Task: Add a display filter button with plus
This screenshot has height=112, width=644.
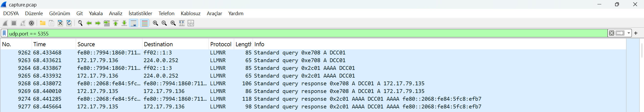Action: click(x=636, y=33)
